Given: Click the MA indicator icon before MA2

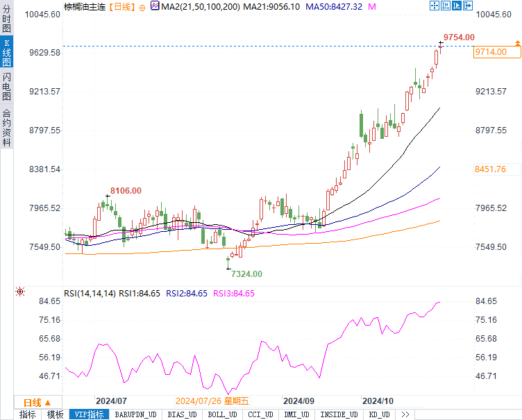Looking at the screenshot, I should [155, 6].
